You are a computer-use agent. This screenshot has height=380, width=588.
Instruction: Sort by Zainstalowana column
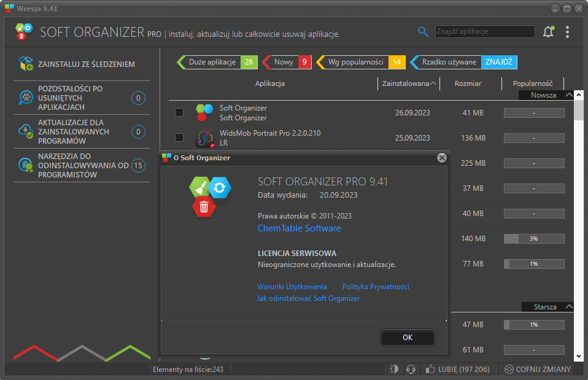409,83
